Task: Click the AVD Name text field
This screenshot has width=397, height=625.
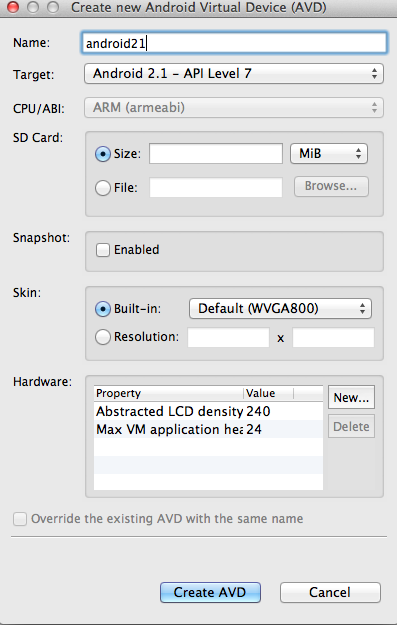Action: [234, 43]
